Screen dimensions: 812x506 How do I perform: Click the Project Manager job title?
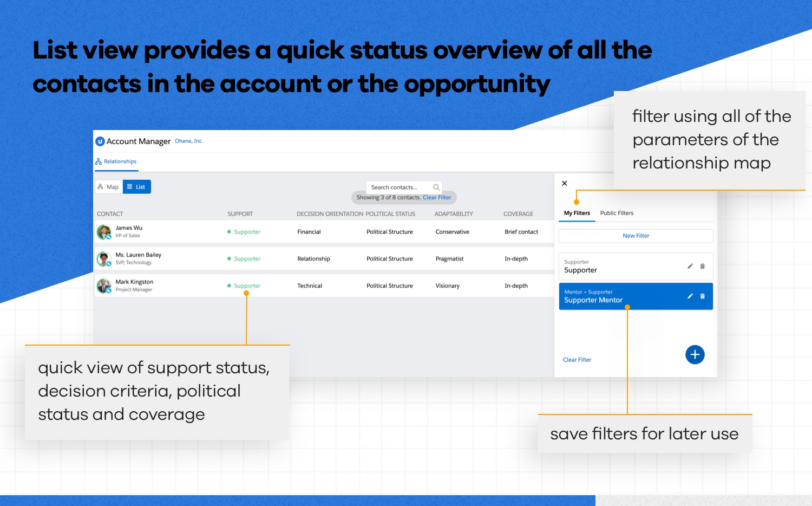[x=134, y=290]
